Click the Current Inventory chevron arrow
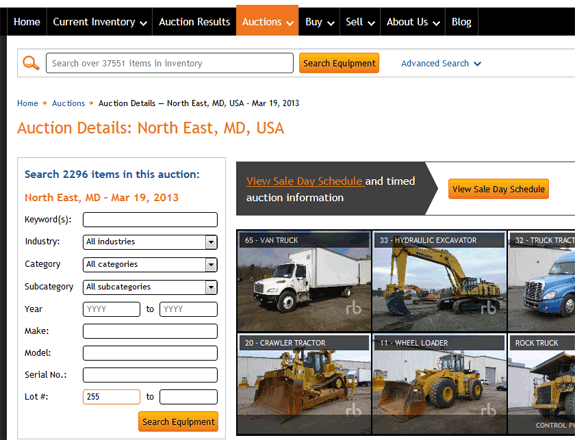Screen dimensions: 575x440 coord(143,23)
